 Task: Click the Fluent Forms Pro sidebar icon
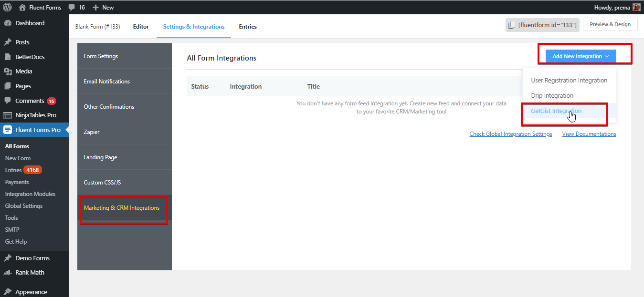8,130
